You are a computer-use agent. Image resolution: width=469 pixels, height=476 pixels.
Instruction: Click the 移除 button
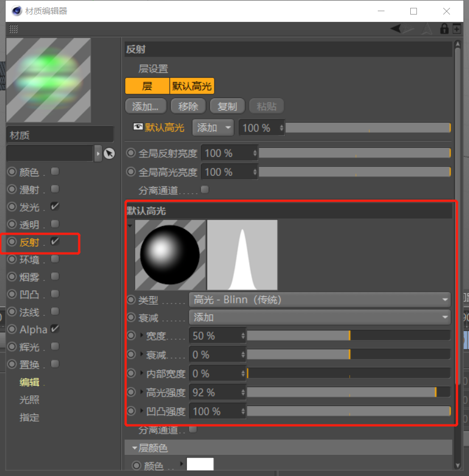188,106
